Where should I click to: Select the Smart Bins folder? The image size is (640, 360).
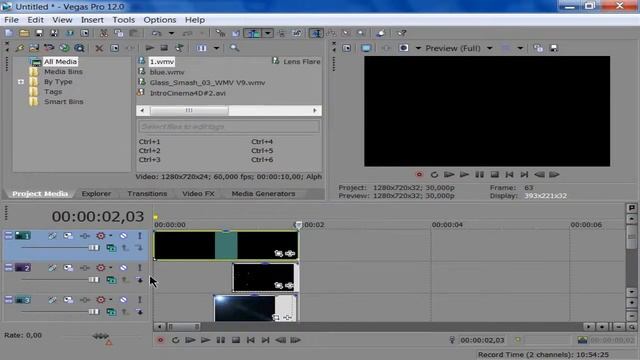click(64, 102)
